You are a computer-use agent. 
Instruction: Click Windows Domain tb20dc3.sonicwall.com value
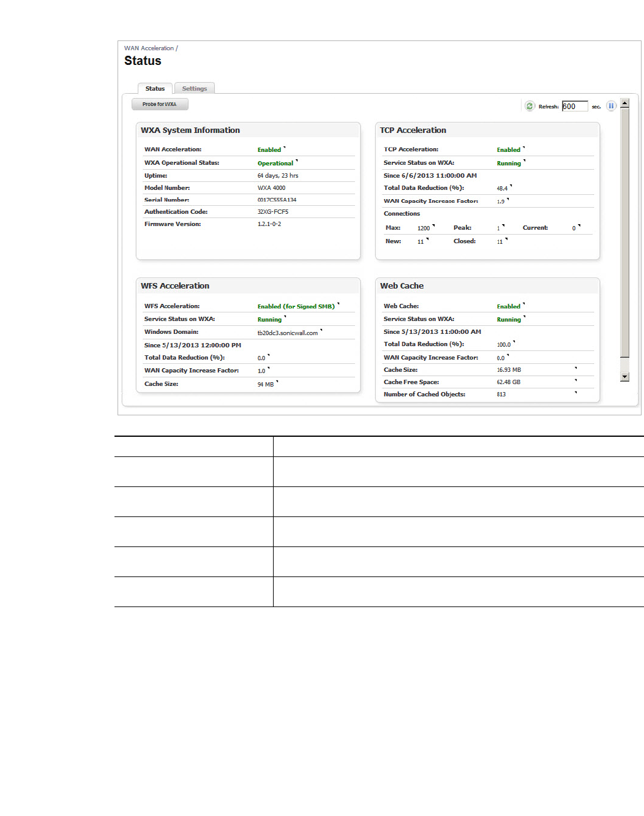(x=288, y=333)
